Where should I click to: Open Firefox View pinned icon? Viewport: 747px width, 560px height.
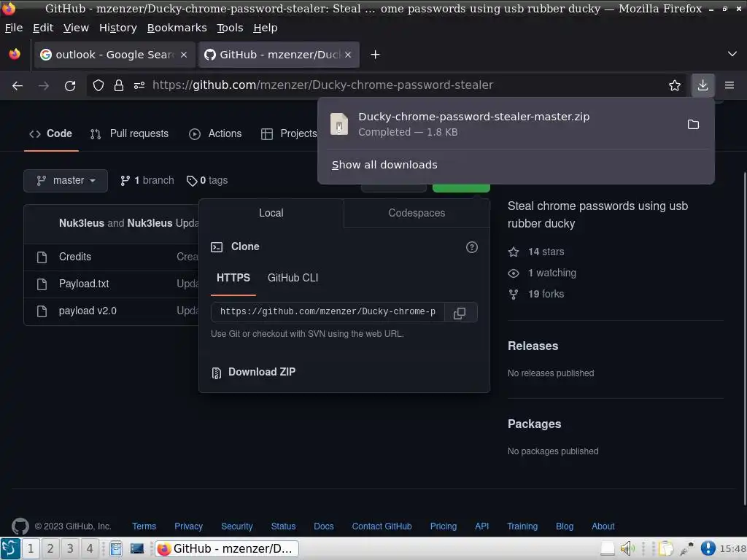tap(15, 54)
